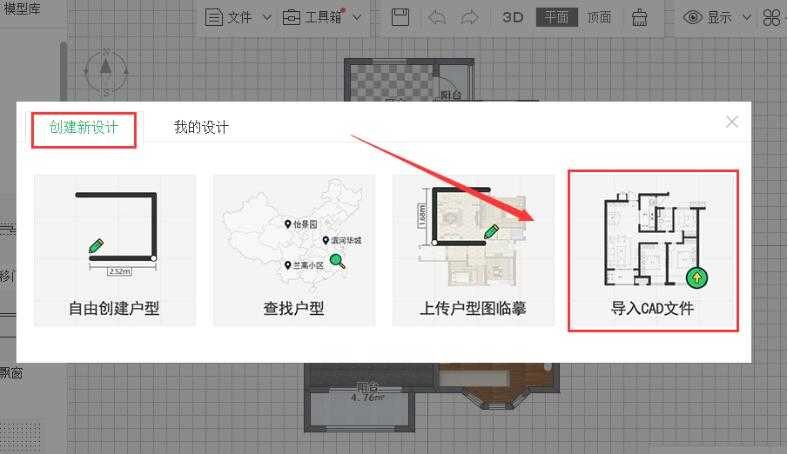
Task: Expand the 工具箱 dropdown arrow
Action: click(x=357, y=17)
